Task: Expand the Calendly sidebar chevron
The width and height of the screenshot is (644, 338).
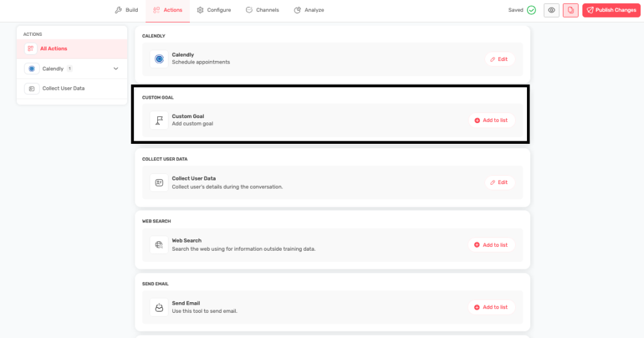Action: coord(116,68)
